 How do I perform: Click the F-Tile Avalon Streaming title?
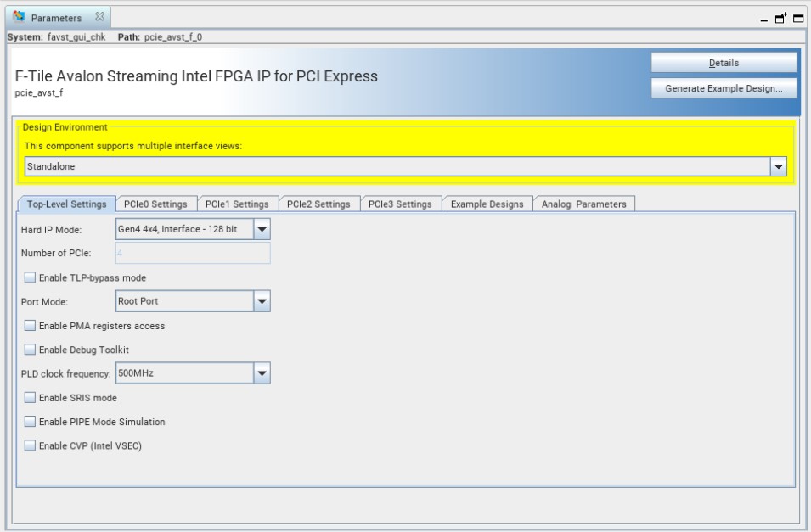coord(196,76)
